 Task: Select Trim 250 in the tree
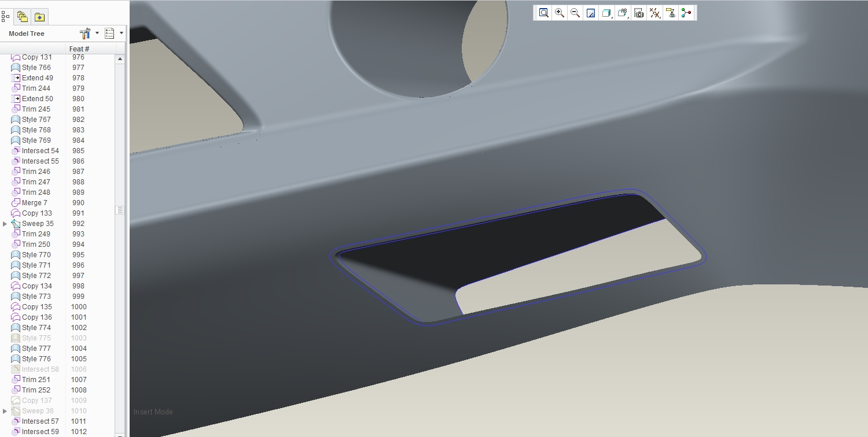36,245
